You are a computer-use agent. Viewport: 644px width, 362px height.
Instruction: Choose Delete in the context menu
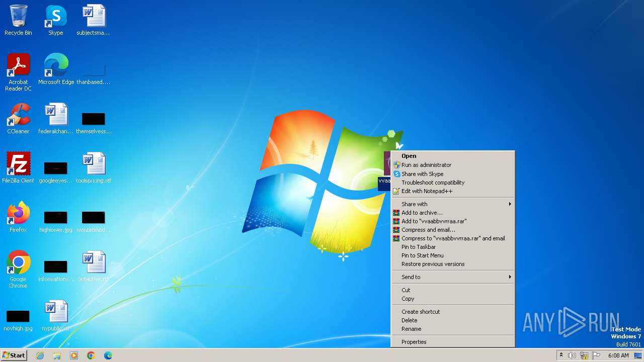453,320
